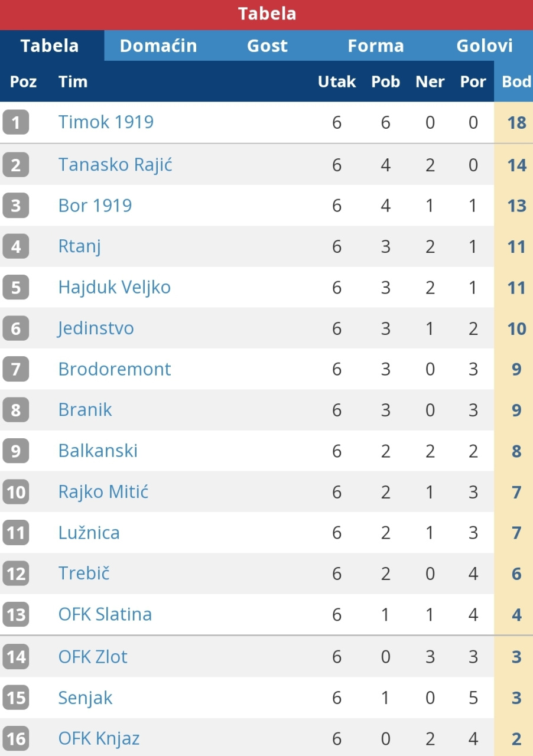Go to the Hajduk Veljko team link
This screenshot has height=756, width=533.
[x=115, y=287]
